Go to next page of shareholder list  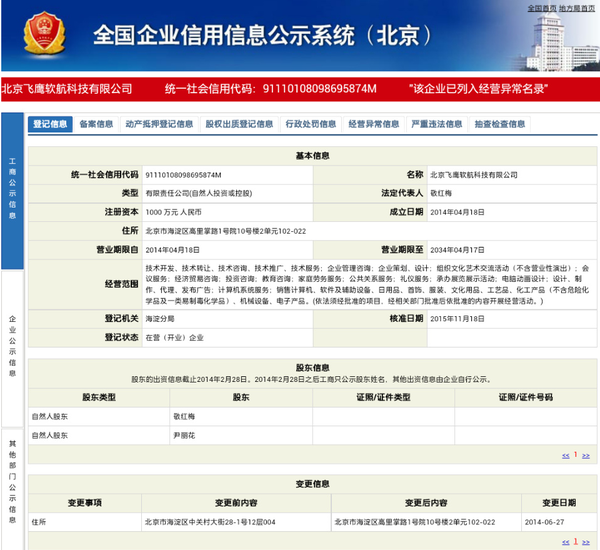click(583, 455)
